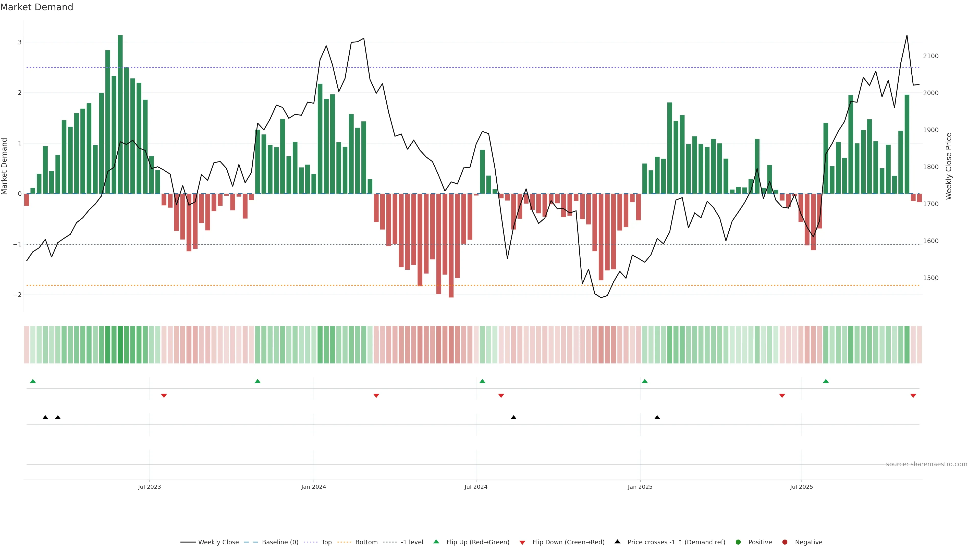
Task: Click the green Flip Up marker near Jul 2024
Action: (482, 381)
